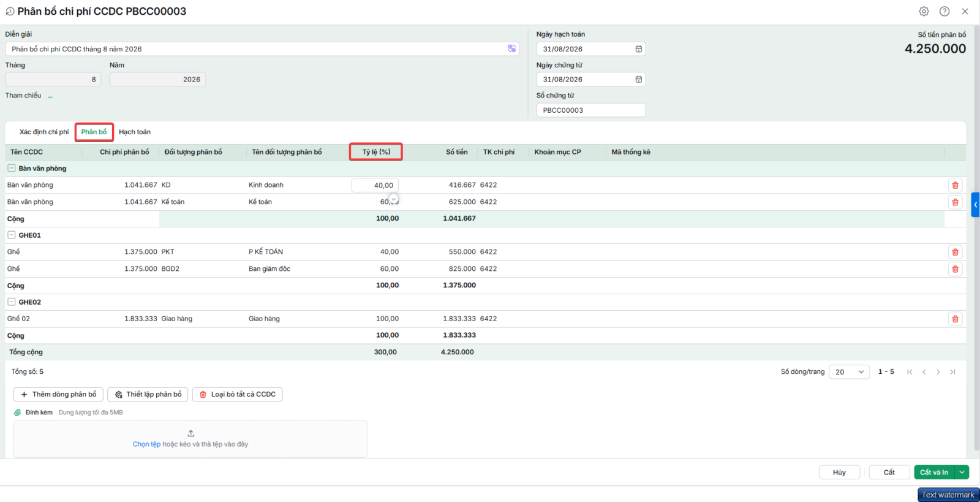Collapse the GHE01 group
This screenshot has height=502, width=980.
[11, 235]
